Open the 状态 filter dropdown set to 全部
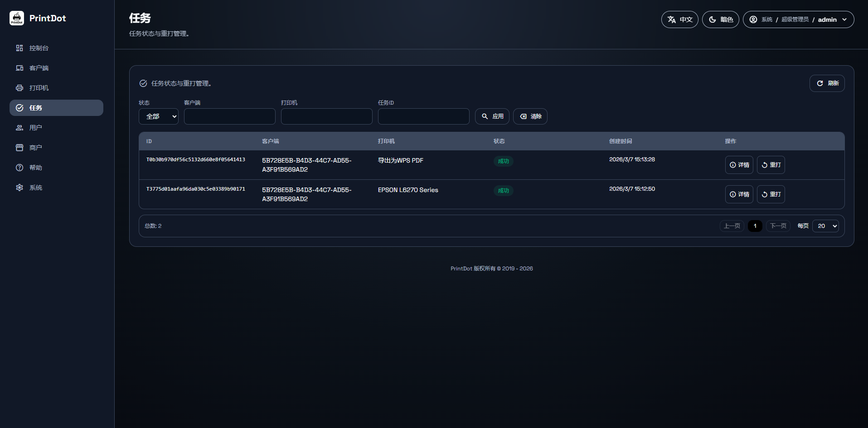Image resolution: width=868 pixels, height=428 pixels. (x=159, y=116)
